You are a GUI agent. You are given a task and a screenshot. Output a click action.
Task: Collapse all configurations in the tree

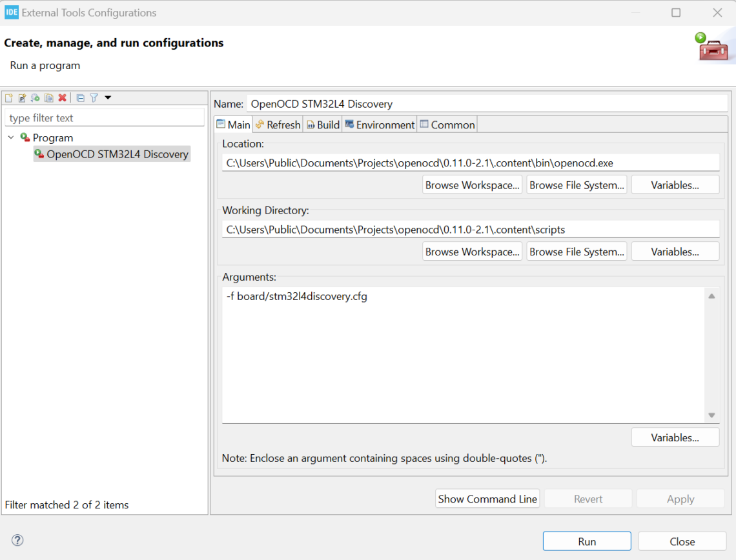pyautogui.click(x=81, y=98)
